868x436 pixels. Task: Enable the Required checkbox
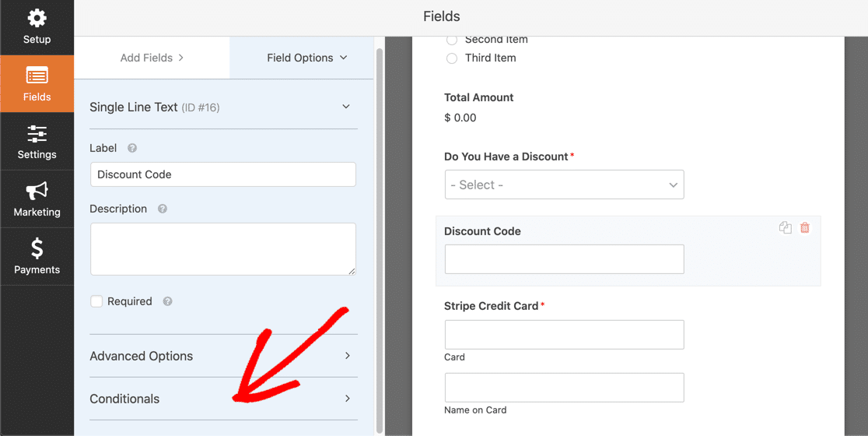[96, 301]
